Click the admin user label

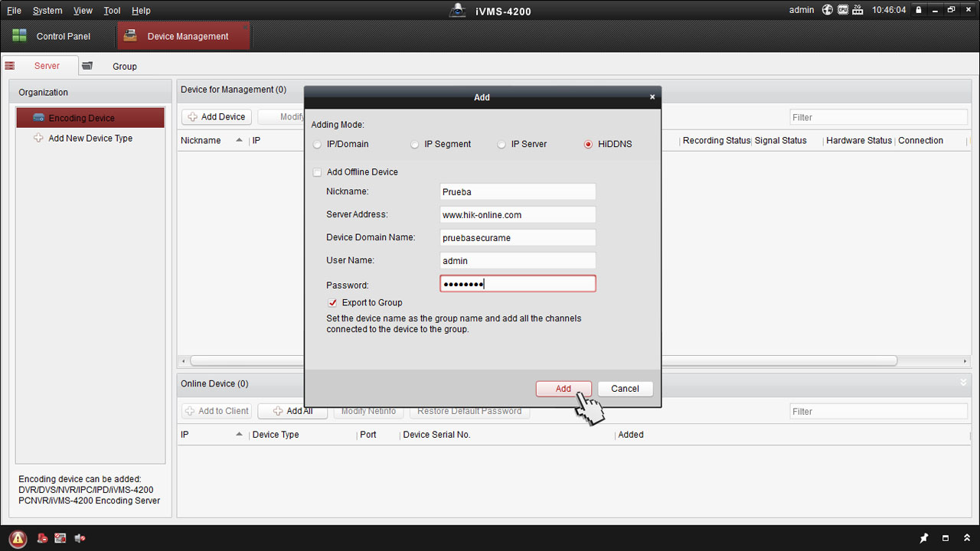[802, 10]
